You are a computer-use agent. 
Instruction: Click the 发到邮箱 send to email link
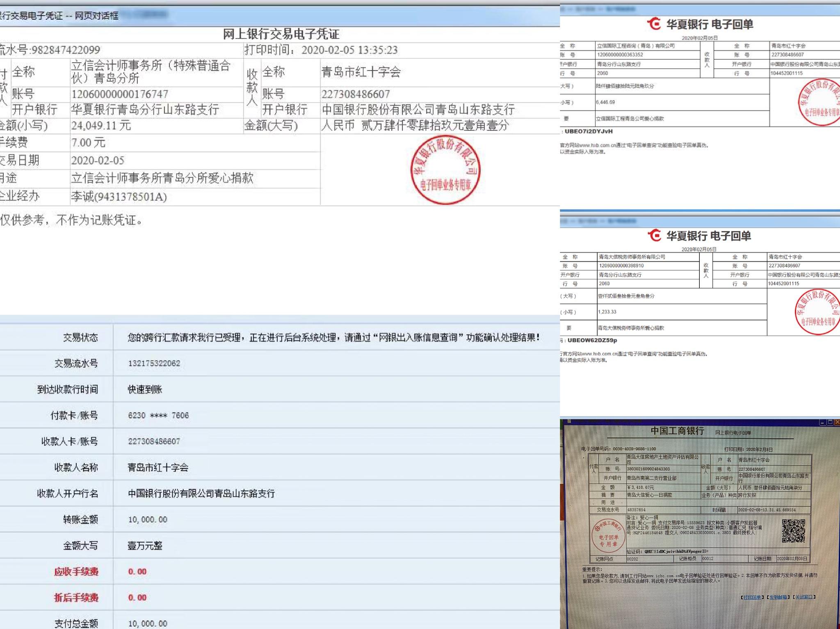[x=778, y=597]
